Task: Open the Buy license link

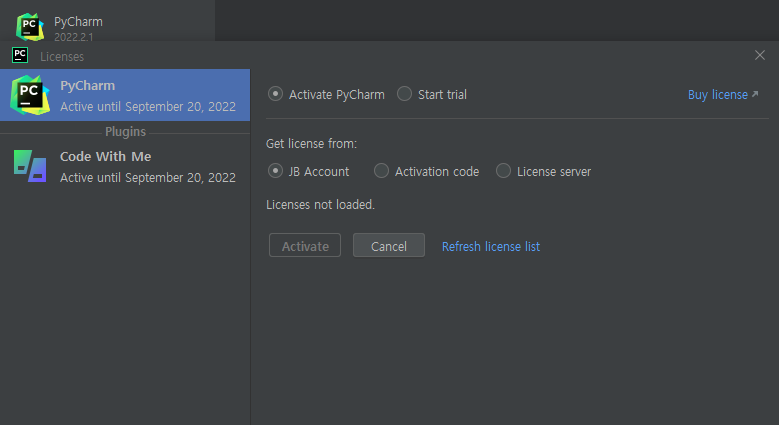Action: 723,94
